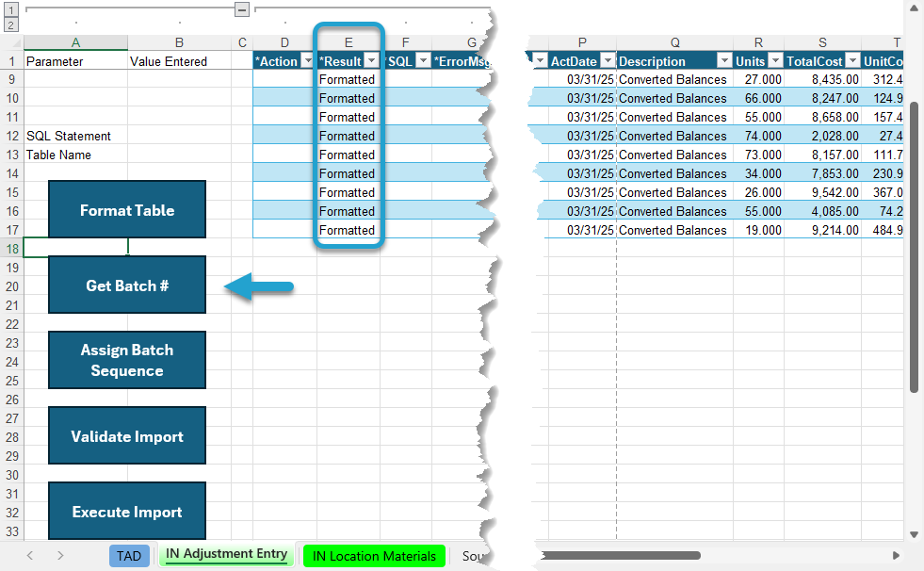The width and height of the screenshot is (924, 571).
Task: Click the 'SQL Statement' cell
Action: (75, 136)
